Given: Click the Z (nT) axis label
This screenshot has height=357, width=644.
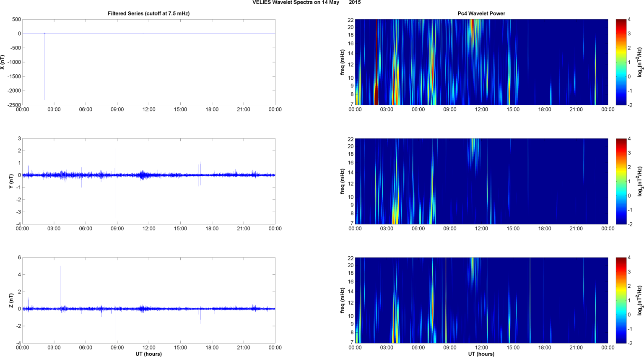Looking at the screenshot, I should [x=11, y=300].
